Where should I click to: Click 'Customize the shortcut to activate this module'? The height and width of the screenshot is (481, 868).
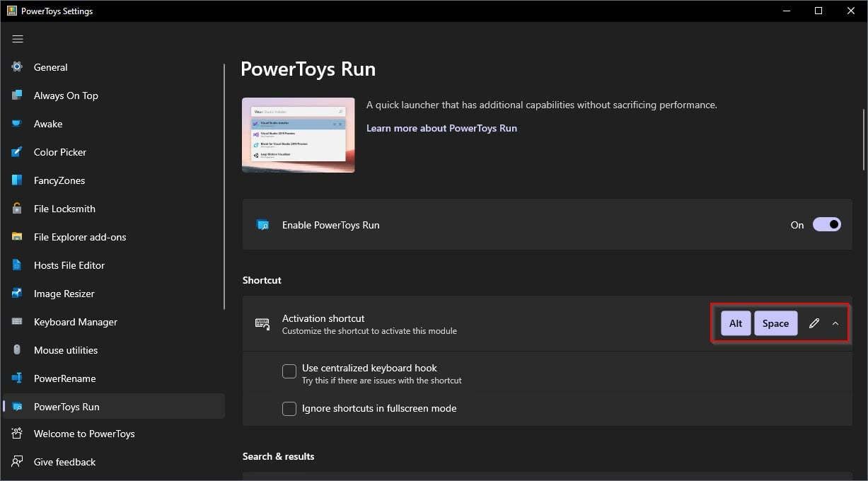[x=369, y=331]
